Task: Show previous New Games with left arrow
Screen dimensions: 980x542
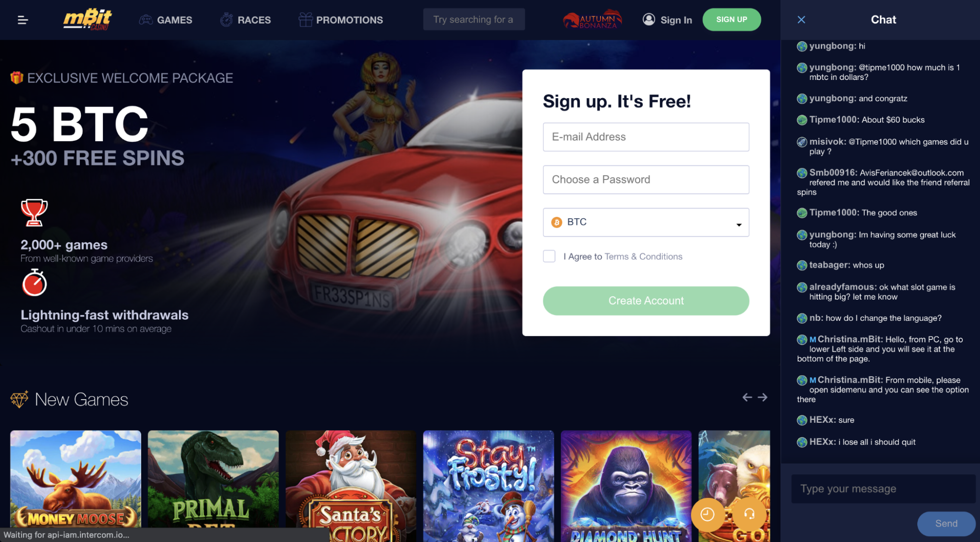Action: pos(747,397)
